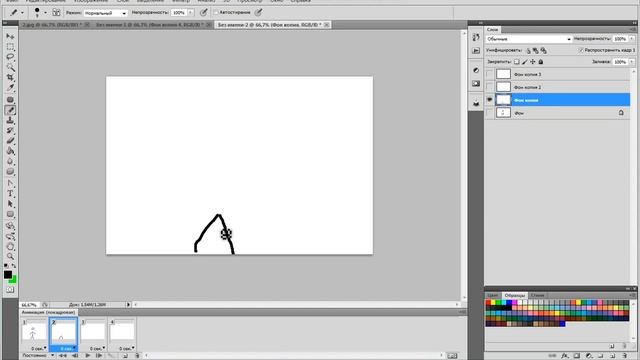640x360 pixels.
Task: Open the layer blend mode dropdown
Action: pyautogui.click(x=529, y=39)
